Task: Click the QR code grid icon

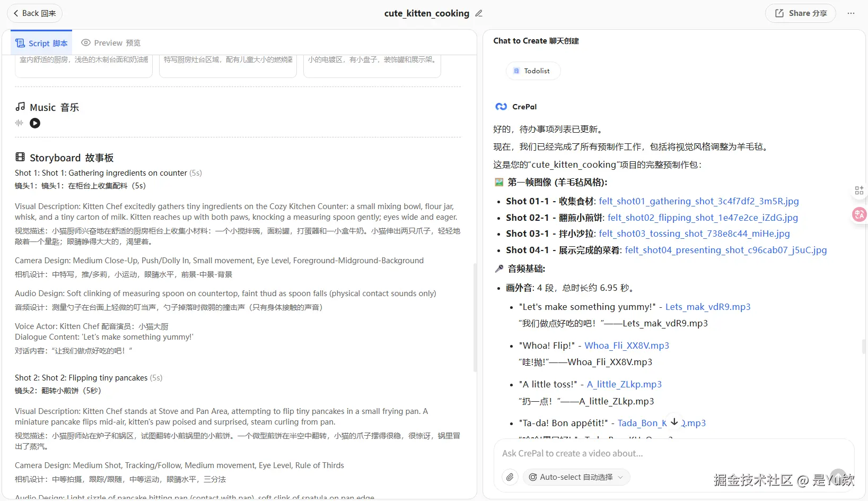Action: [x=859, y=190]
